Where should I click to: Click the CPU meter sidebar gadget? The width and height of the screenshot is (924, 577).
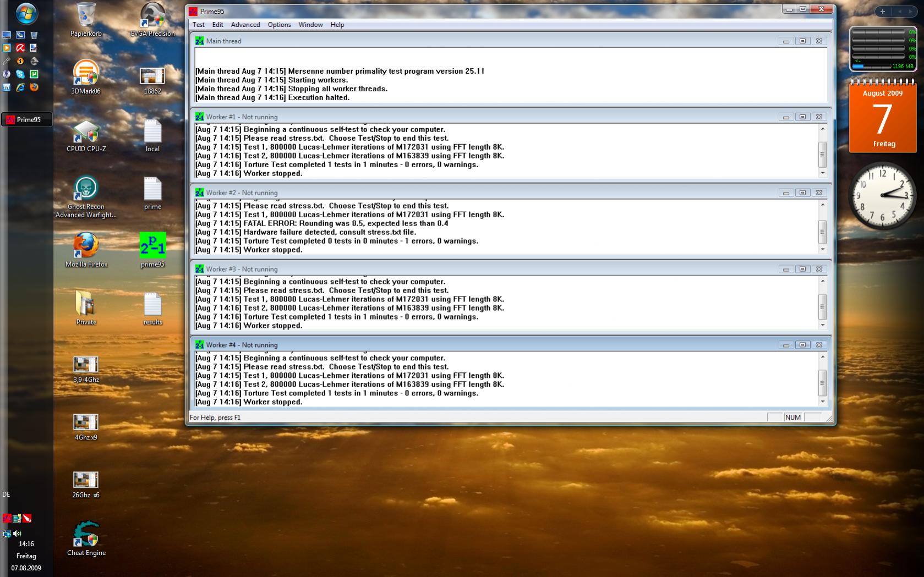883,50
